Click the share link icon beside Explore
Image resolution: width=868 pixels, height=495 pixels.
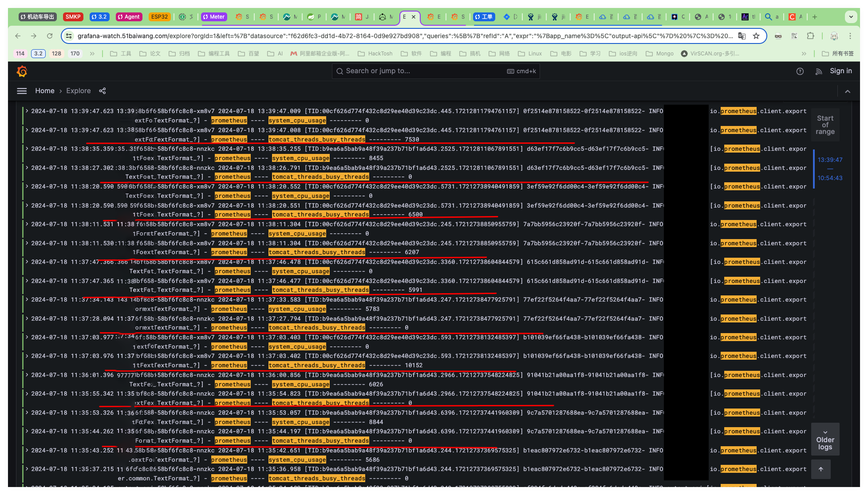click(103, 91)
